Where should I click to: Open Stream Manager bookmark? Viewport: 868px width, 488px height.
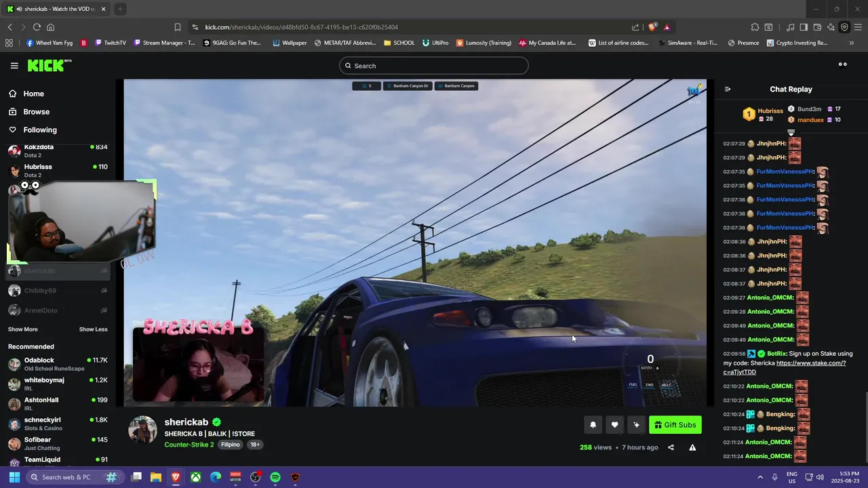[165, 43]
